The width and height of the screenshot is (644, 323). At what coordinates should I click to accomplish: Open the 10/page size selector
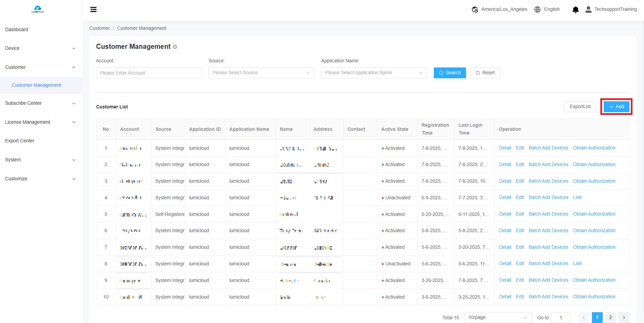coord(497,318)
